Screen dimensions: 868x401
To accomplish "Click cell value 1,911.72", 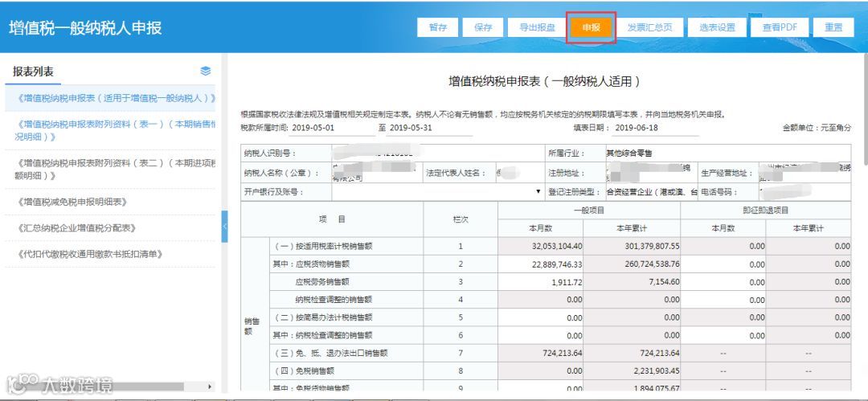I will click(x=541, y=282).
